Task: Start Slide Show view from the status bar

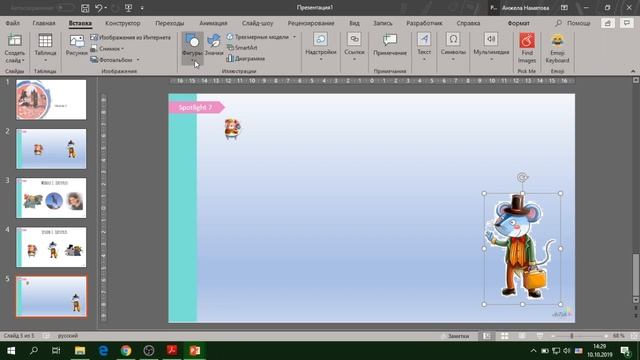Action: coord(540,336)
